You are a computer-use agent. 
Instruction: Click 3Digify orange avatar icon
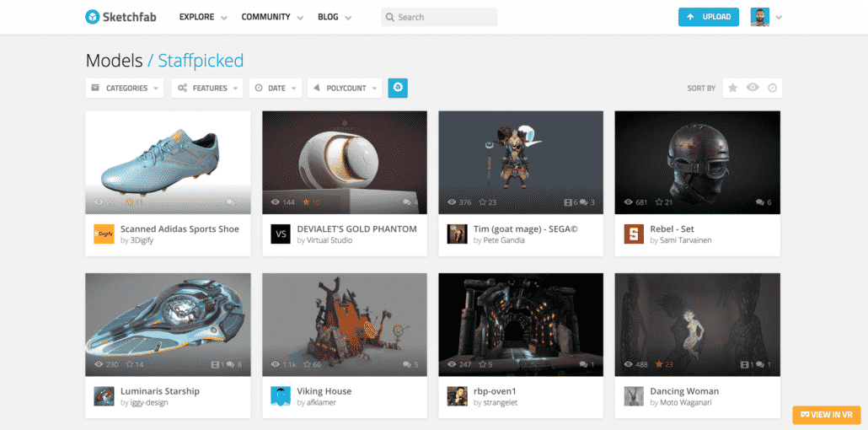point(104,234)
